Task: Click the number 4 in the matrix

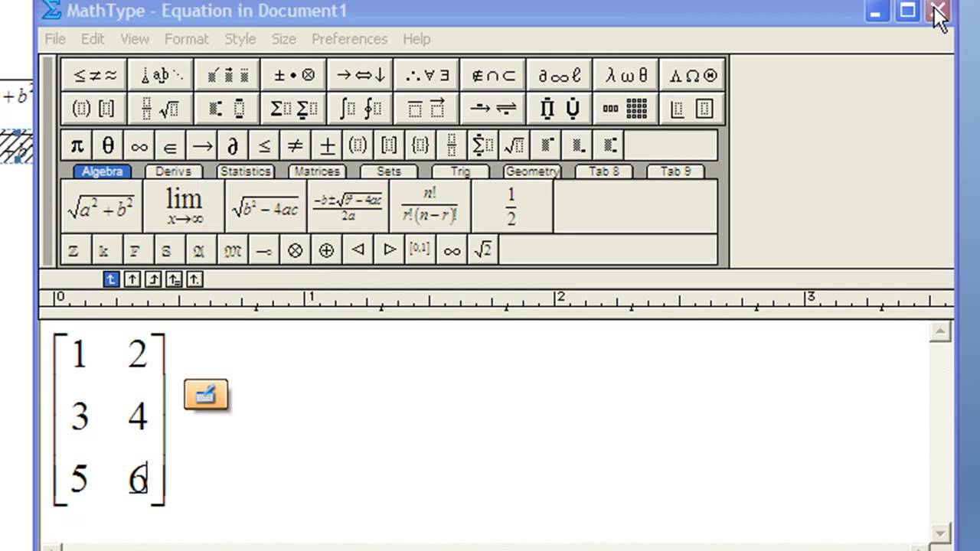Action: (x=138, y=417)
